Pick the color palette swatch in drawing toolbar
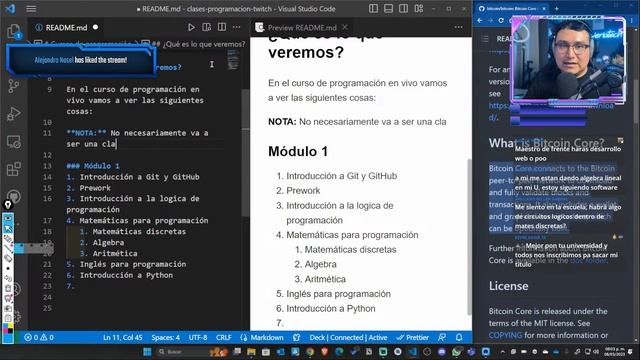The width and height of the screenshot is (640, 360). [x=8, y=328]
